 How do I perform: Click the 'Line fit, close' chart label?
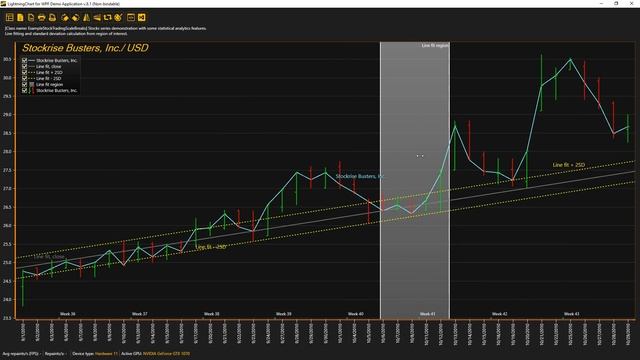pos(49,257)
